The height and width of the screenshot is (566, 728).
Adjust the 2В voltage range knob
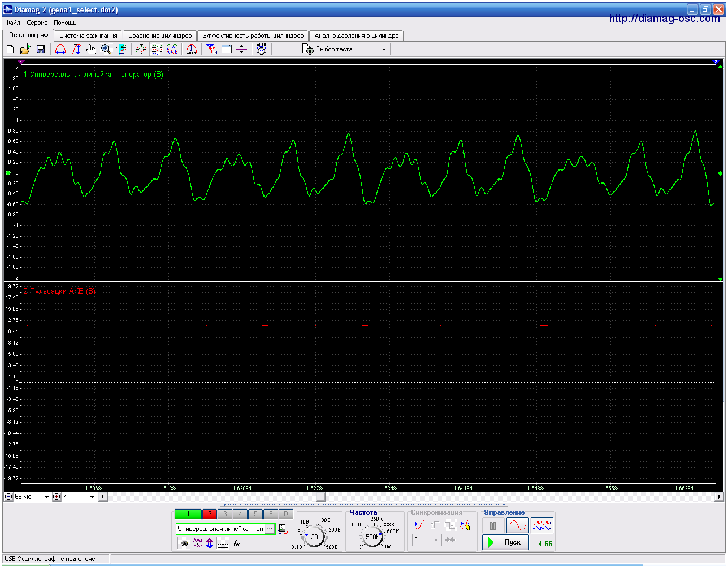click(x=315, y=537)
